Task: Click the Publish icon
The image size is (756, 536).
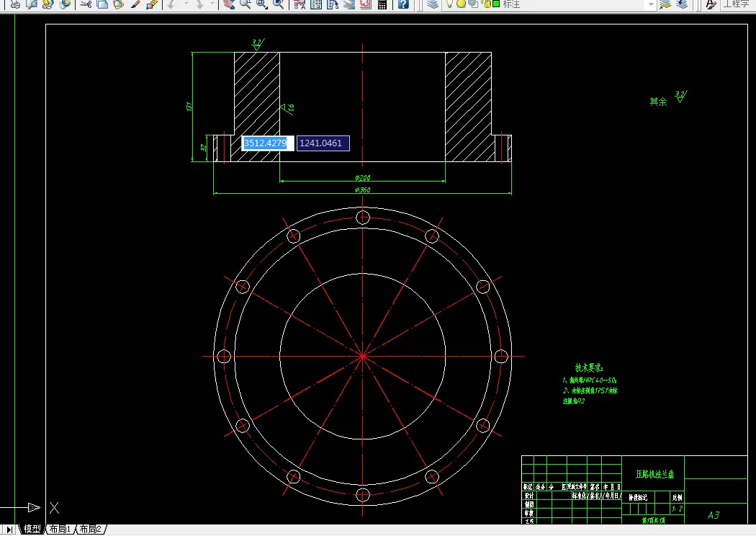Action: (48, 4)
